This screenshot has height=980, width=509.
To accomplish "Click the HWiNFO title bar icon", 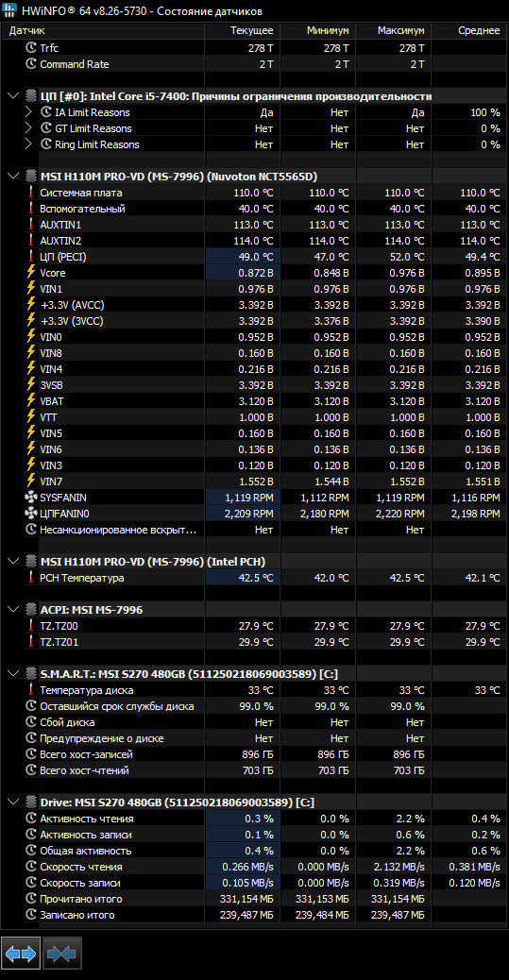I will coord(9,10).
